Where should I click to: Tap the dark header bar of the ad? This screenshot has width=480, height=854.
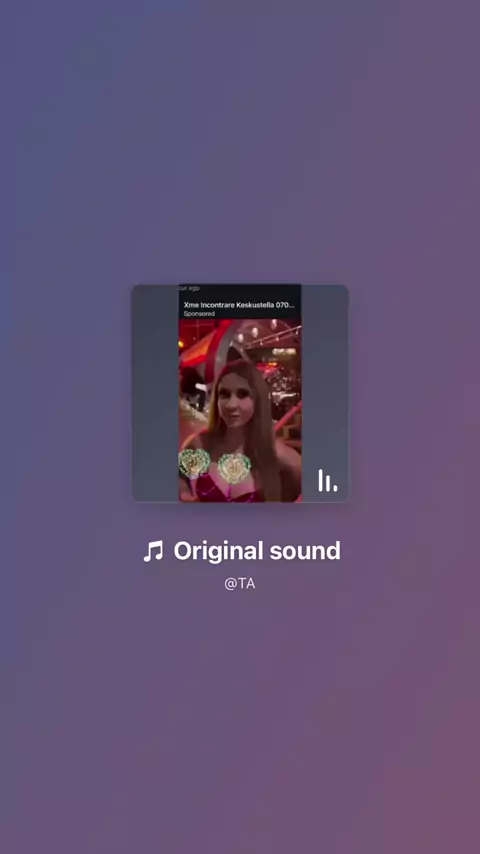pos(240,302)
